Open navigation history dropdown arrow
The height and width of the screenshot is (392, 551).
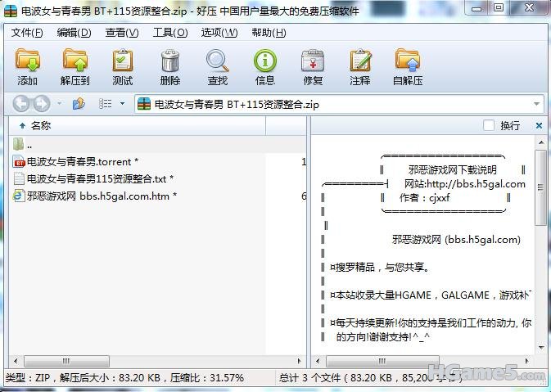[x=59, y=104]
